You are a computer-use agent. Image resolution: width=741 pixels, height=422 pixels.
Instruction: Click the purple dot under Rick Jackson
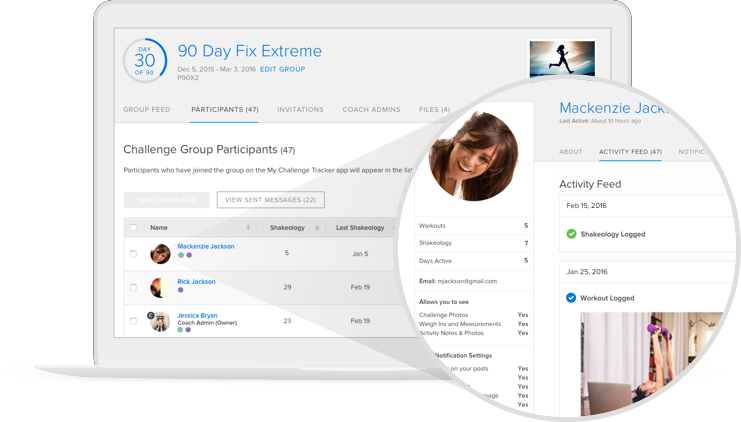click(x=181, y=290)
